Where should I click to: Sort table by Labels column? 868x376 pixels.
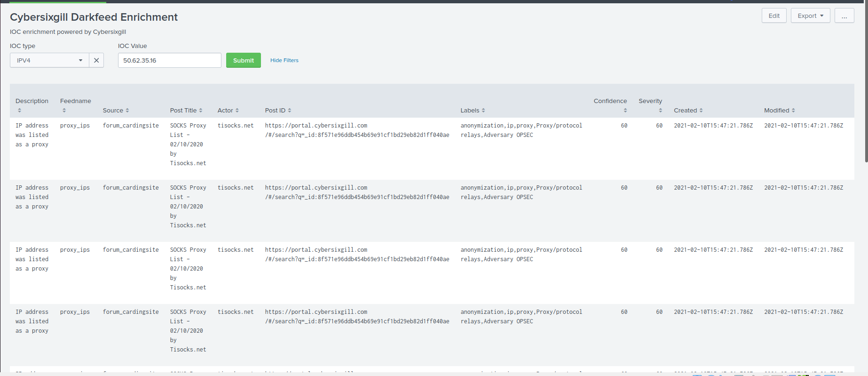tap(473, 110)
